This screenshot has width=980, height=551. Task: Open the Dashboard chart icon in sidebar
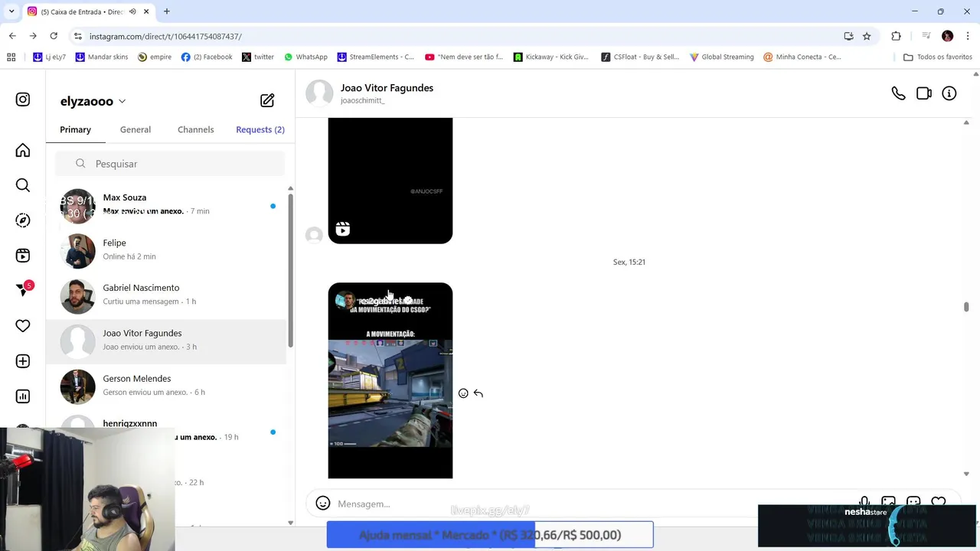[x=23, y=396]
